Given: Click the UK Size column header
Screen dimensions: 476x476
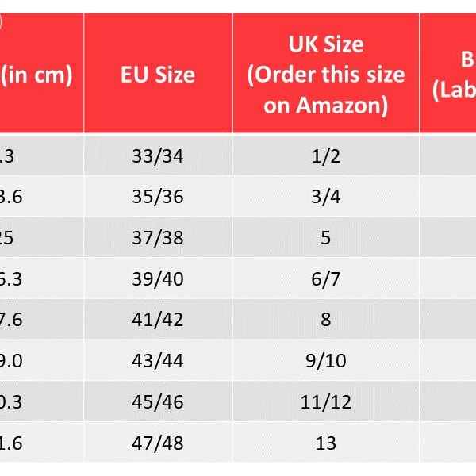Looking at the screenshot, I should click(325, 75).
